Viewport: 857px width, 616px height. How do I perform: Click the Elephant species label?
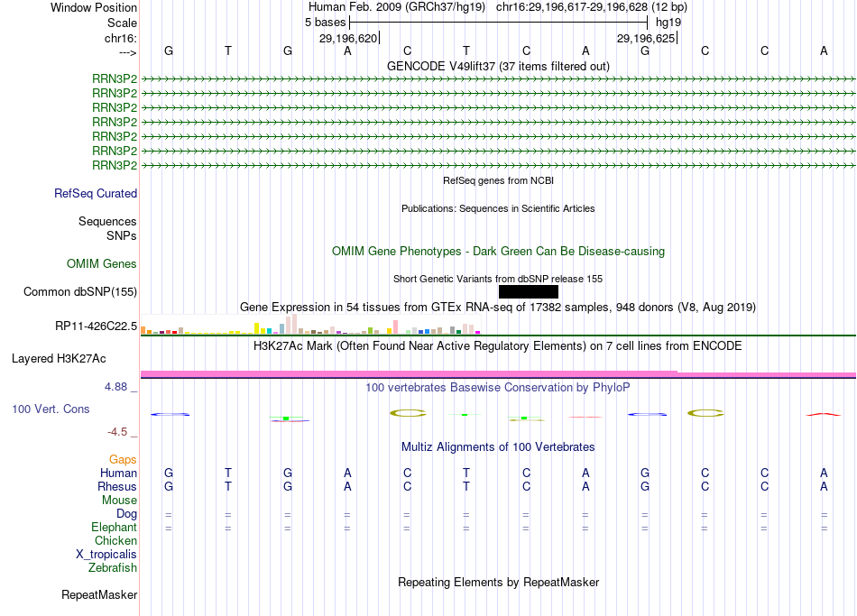coord(115,528)
